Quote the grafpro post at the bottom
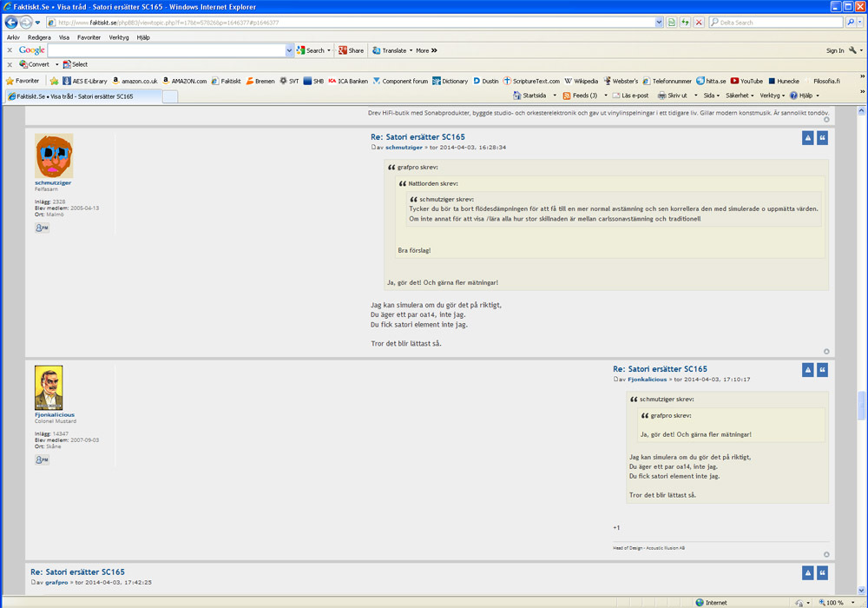Viewport: 868px width, 608px height. (823, 573)
